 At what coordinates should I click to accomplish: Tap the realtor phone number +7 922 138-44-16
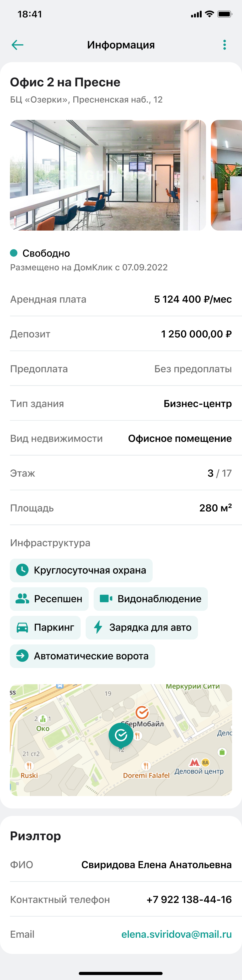coord(189,899)
